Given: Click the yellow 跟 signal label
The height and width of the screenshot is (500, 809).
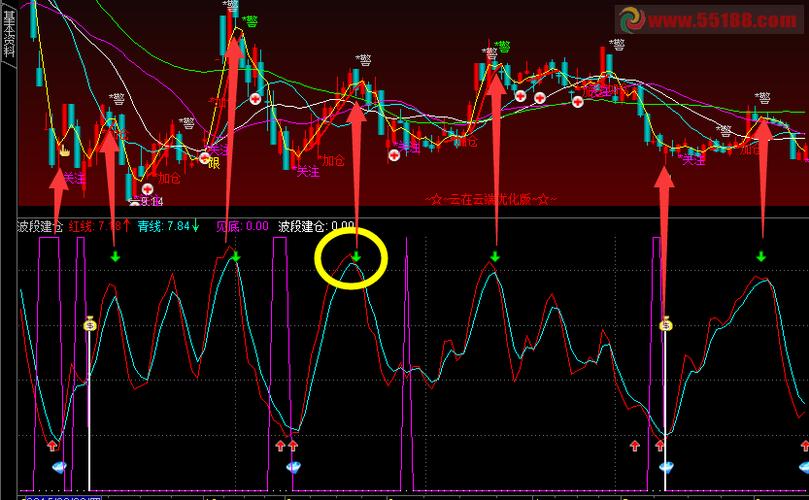Looking at the screenshot, I should [213, 164].
